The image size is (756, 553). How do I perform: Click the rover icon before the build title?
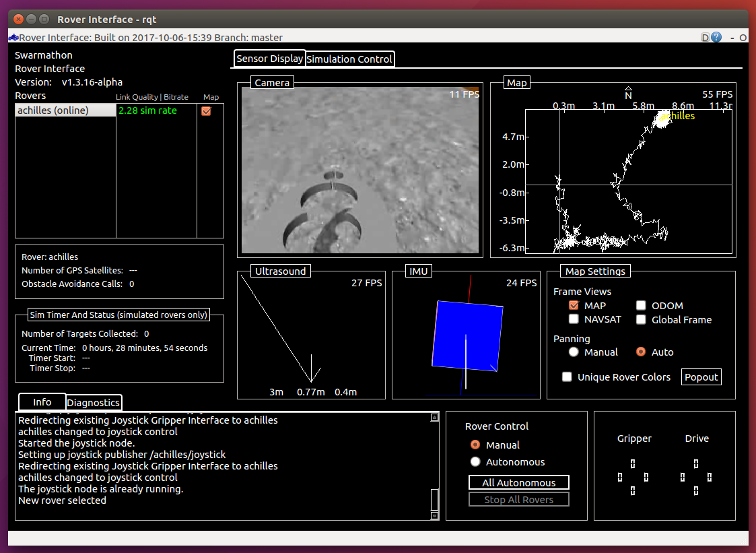tap(13, 38)
